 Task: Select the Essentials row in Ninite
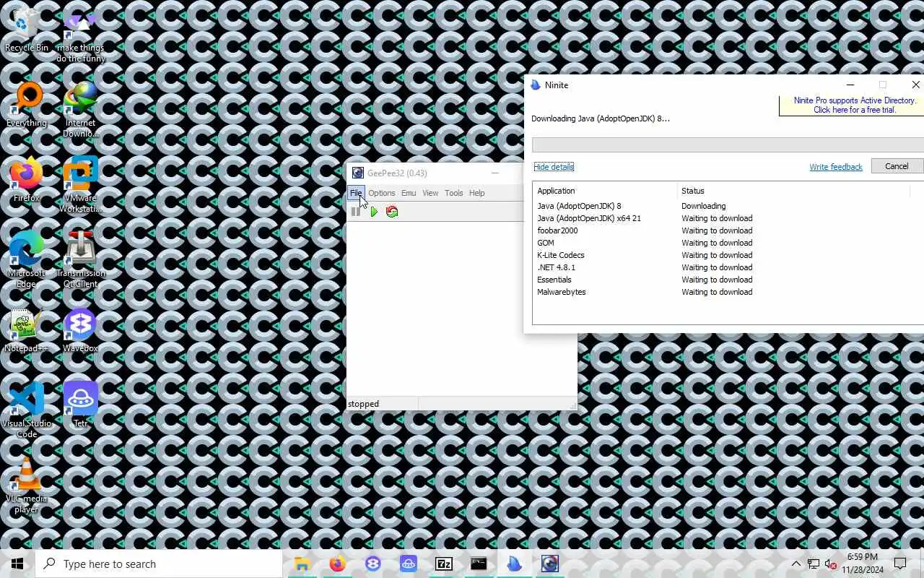(x=728, y=280)
